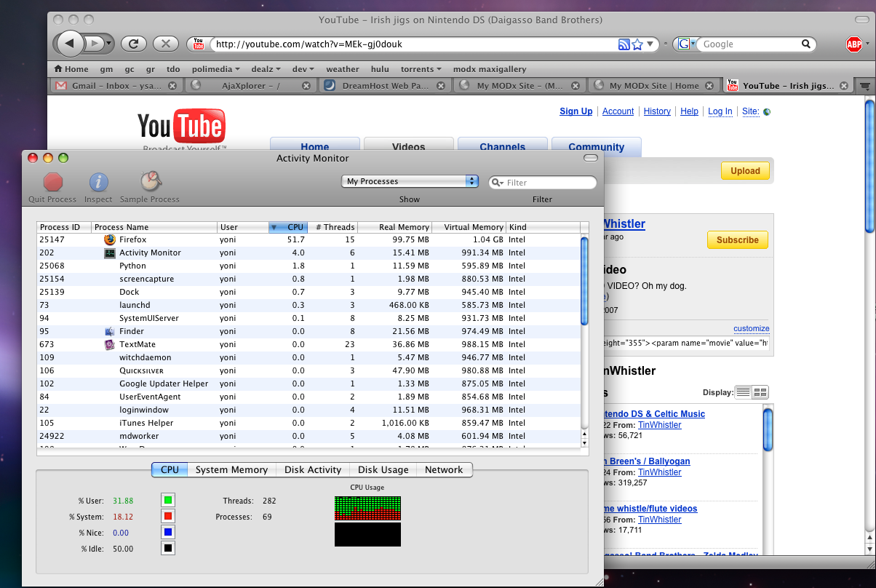
Task: Open the YouTube Community tab
Action: [x=597, y=146]
